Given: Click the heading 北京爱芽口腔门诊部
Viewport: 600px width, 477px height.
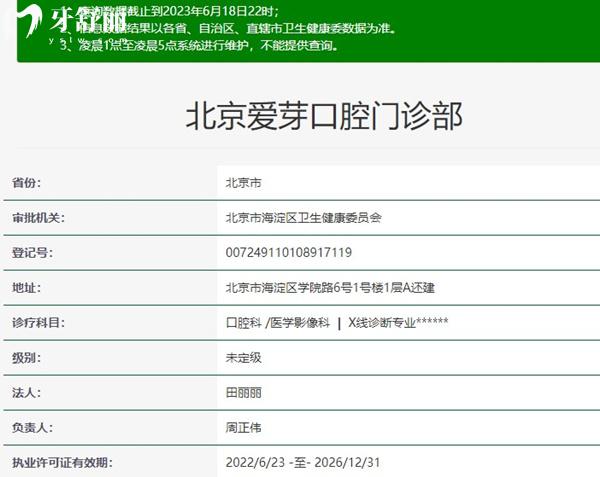Looking at the screenshot, I should [x=324, y=116].
